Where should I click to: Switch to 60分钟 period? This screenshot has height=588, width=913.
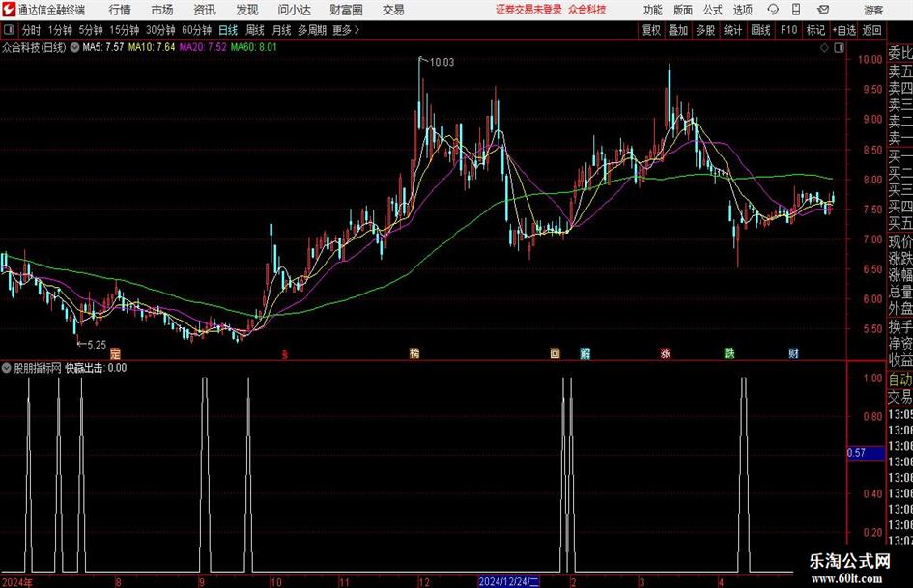click(197, 30)
